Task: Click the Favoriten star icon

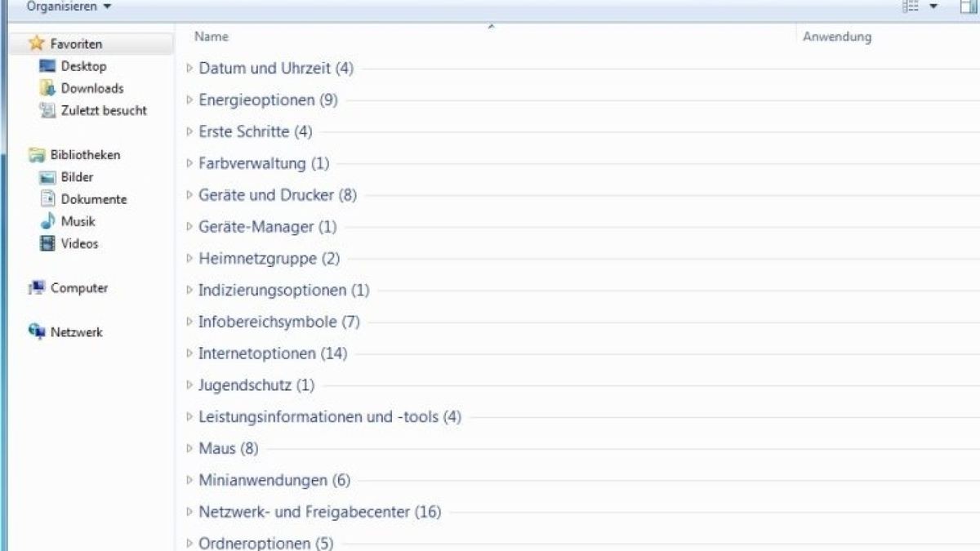Action: pos(36,44)
